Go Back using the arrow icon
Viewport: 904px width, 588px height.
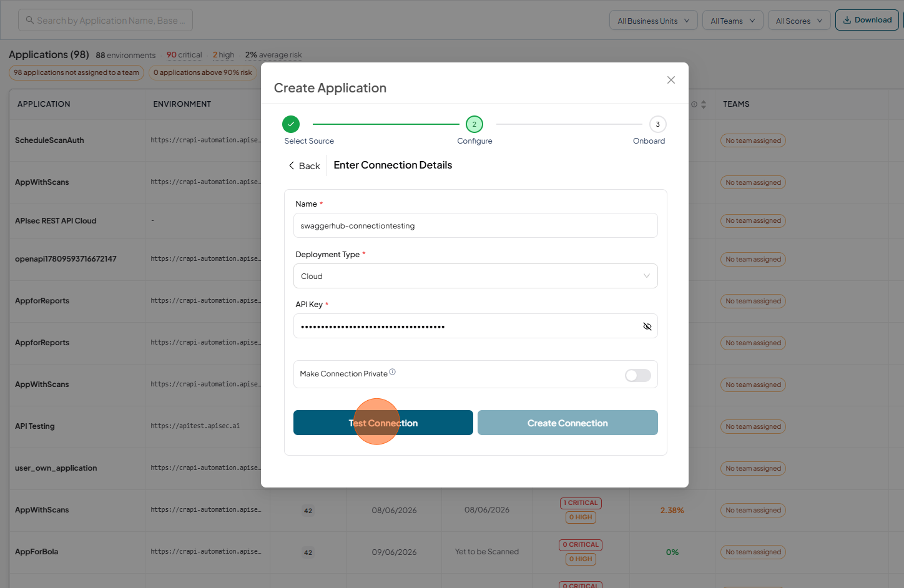(x=292, y=165)
